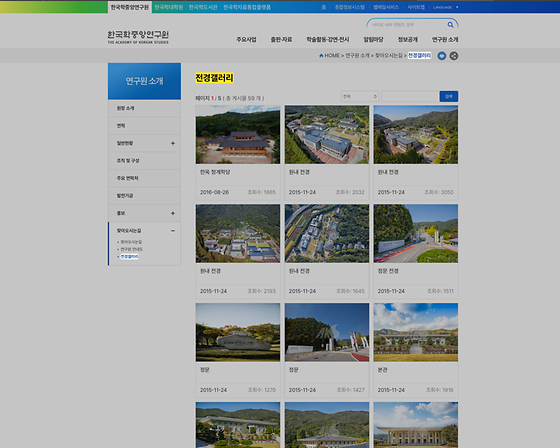560x448 pixels.
Task: Open 찾아오시는길 sub-item link
Action: pyautogui.click(x=131, y=242)
